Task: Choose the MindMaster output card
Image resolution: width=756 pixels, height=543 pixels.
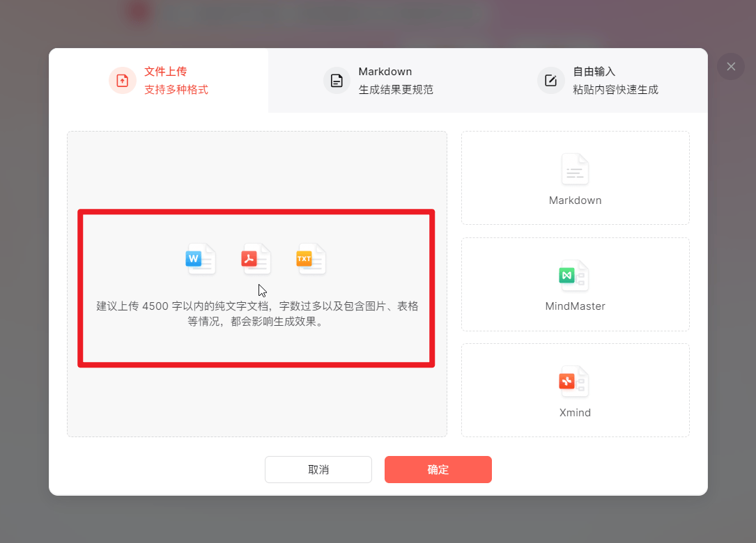Action: (575, 284)
